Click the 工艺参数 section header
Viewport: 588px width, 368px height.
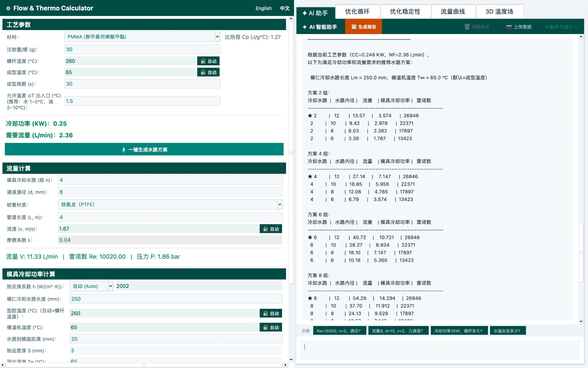[144, 25]
